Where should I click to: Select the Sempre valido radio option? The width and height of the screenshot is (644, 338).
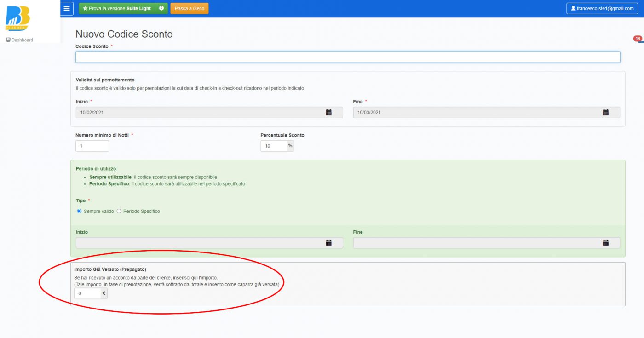pyautogui.click(x=79, y=211)
